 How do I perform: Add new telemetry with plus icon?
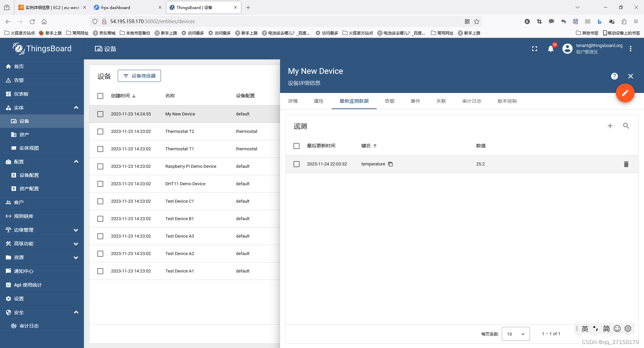point(610,126)
